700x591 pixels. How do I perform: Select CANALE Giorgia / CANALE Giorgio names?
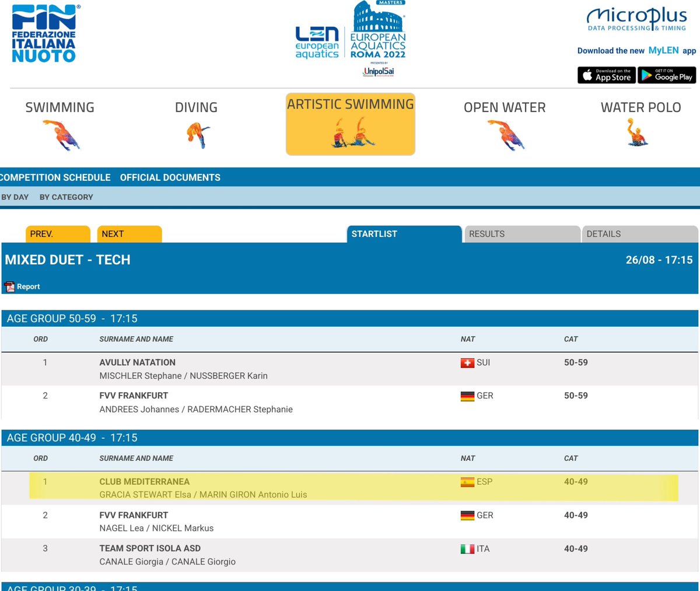167,562
